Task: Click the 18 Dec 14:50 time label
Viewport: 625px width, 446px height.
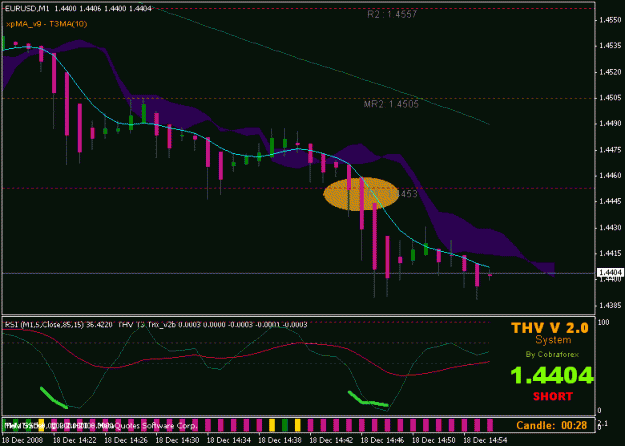Action: coord(434,440)
